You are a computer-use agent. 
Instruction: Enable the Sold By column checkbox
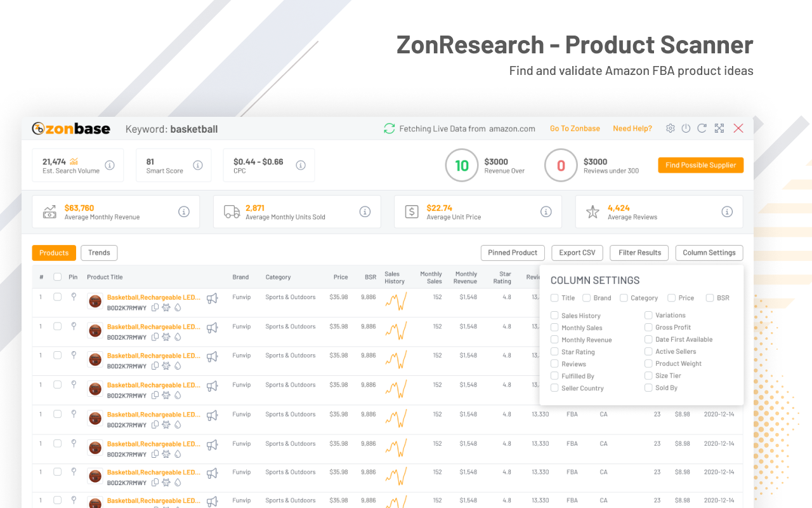(x=648, y=387)
